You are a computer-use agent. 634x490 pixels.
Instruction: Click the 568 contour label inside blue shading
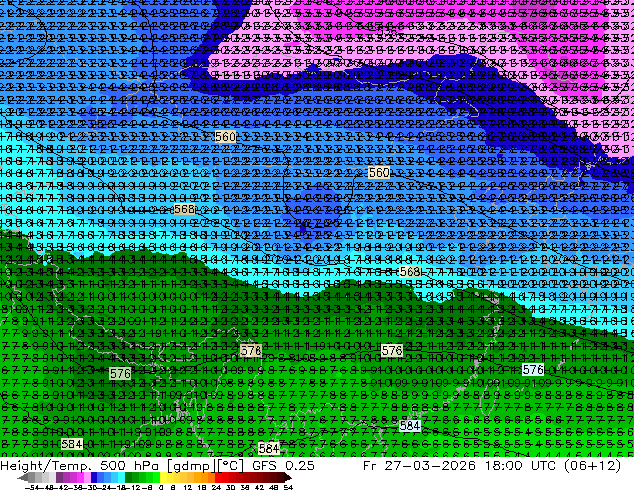(184, 209)
